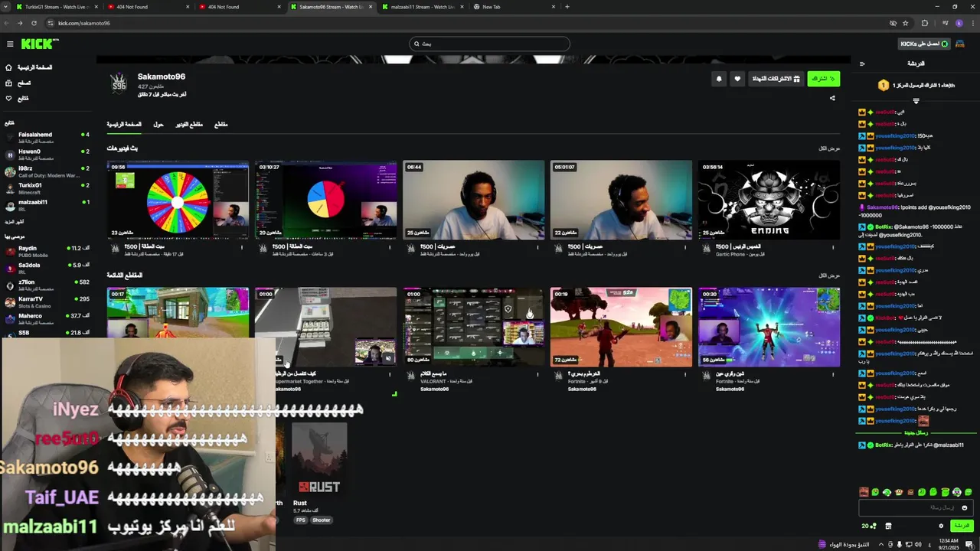Expand the gift leaderboard chevron in chat
The height and width of the screenshot is (551, 980).
pos(916,100)
